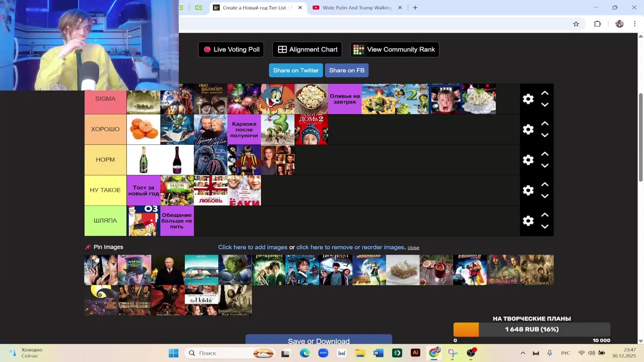Open settings gear for НОРМ tier row
The width and height of the screenshot is (644, 362).
tap(528, 160)
